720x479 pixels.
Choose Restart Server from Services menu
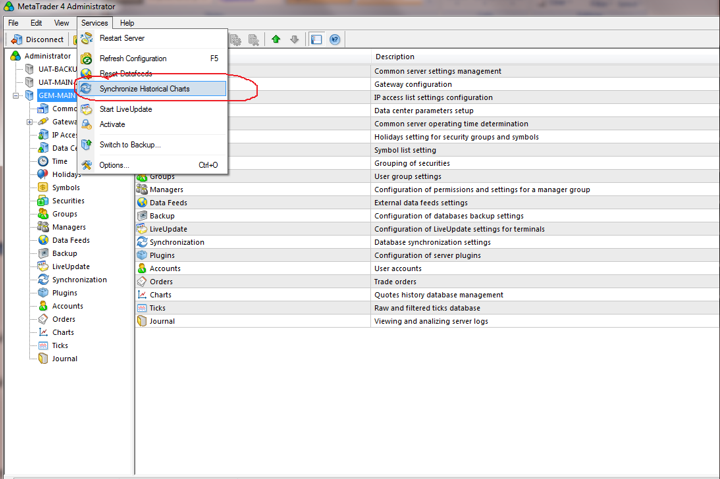pyautogui.click(x=152, y=38)
